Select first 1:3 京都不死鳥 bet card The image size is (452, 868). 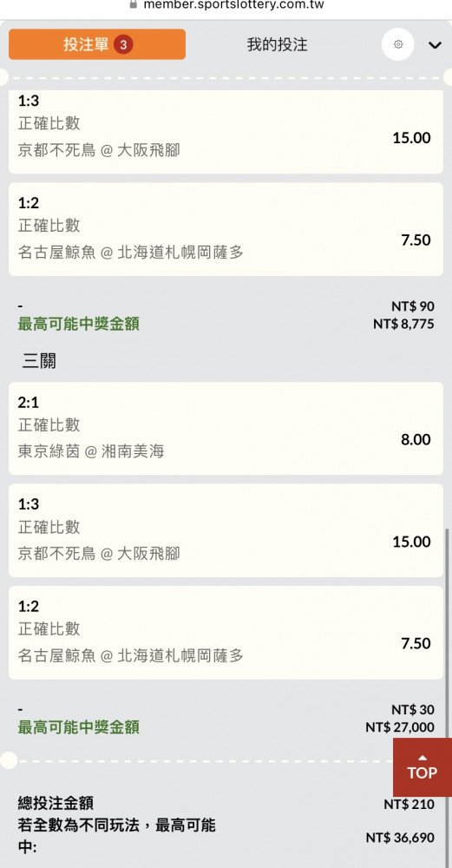pyautogui.click(x=226, y=132)
